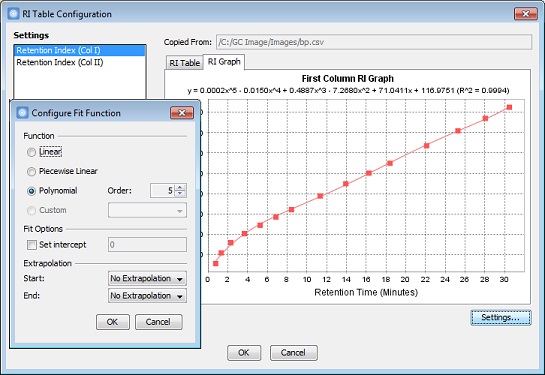Click the RI Table Configuration window icon
The image size is (545, 375).
click(x=13, y=14)
